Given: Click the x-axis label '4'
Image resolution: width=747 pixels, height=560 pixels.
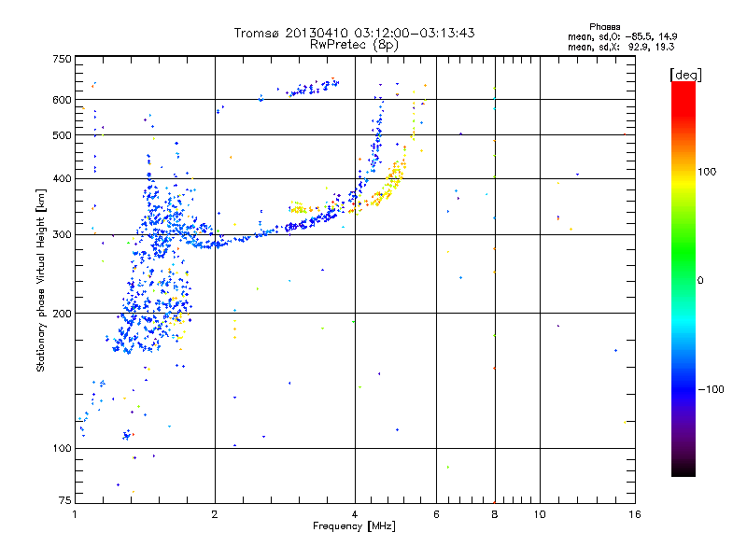Looking at the screenshot, I should (x=355, y=514).
